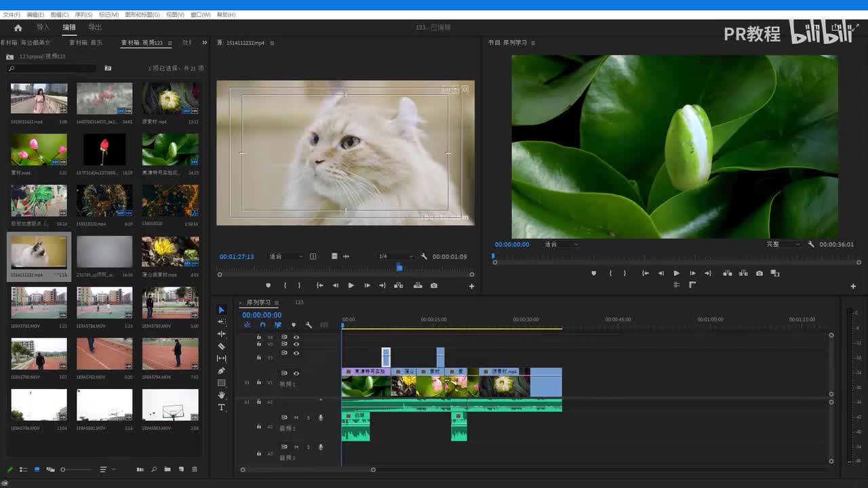Export frame with Program monitor camera icon
The image size is (868, 488).
pos(759,273)
